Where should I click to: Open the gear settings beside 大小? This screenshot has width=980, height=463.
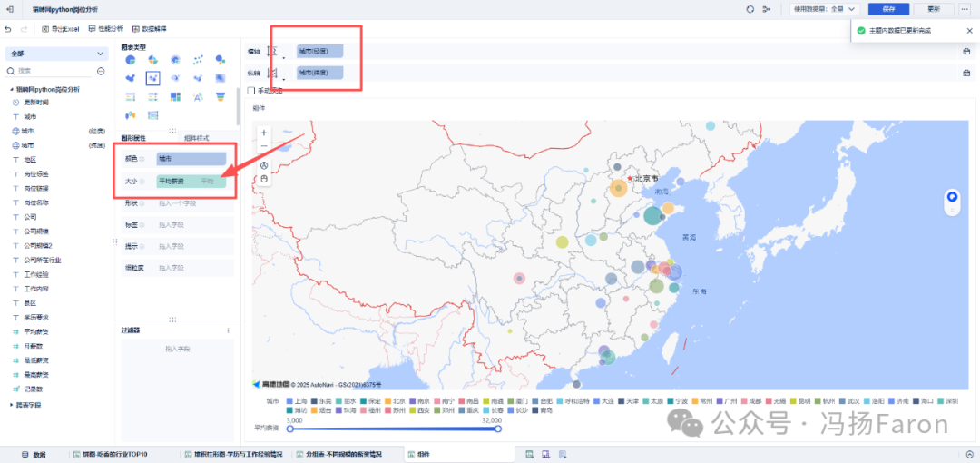tap(142, 182)
